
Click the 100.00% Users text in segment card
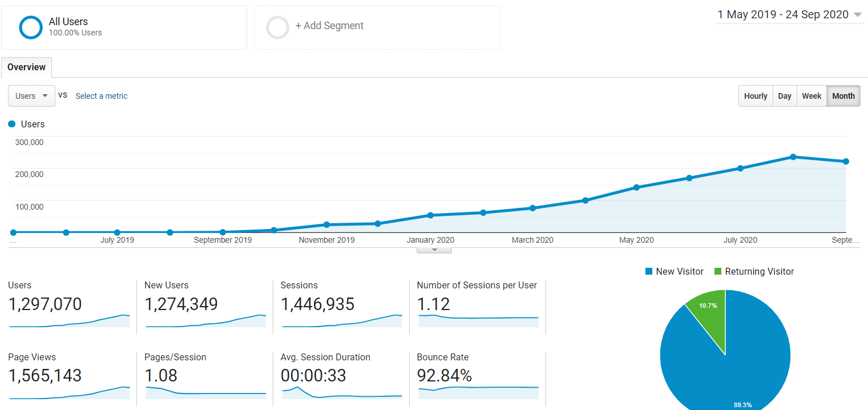(75, 33)
